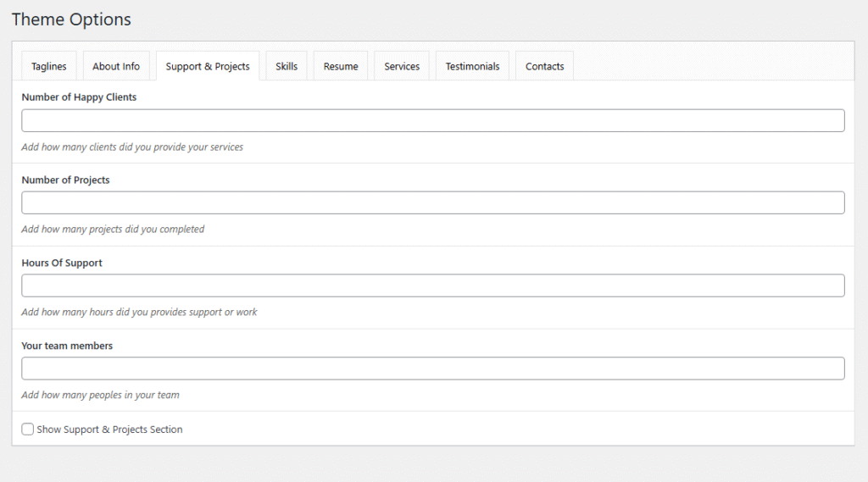
Task: Click the 'Add how many peoples in your team' hint
Action: (100, 395)
